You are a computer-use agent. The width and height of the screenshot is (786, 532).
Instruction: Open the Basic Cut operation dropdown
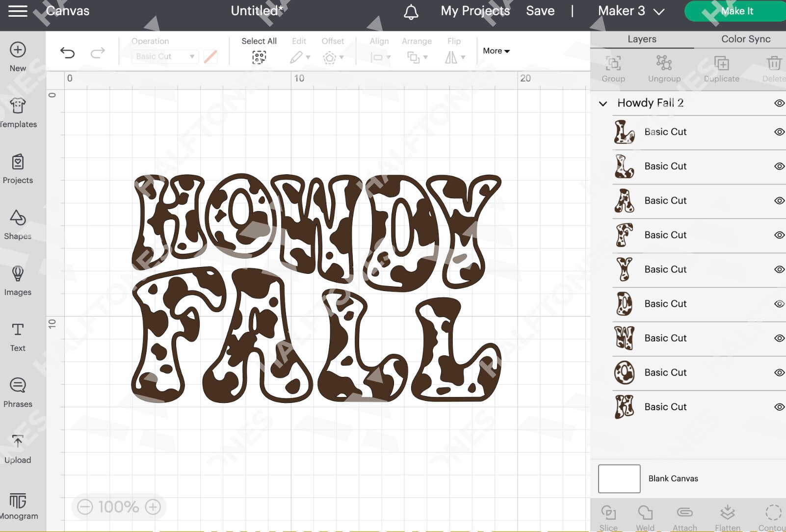coord(164,56)
